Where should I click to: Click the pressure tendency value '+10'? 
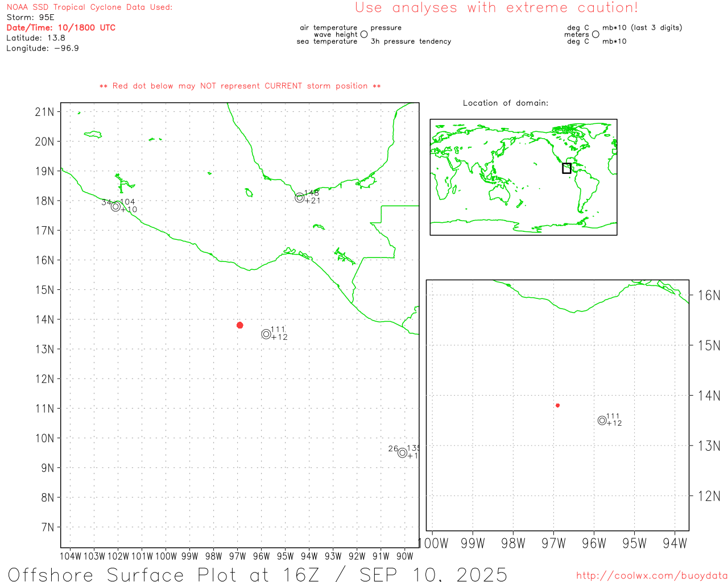pyautogui.click(x=129, y=210)
